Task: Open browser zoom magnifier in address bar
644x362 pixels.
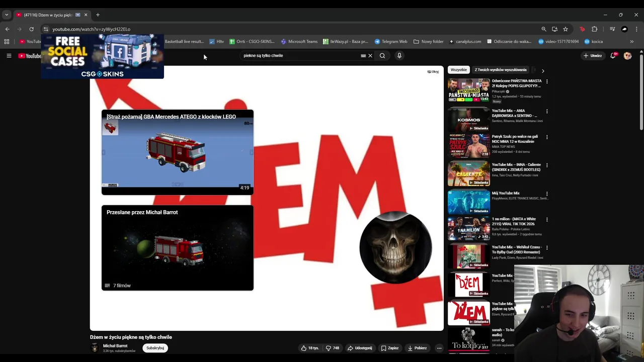Action: pyautogui.click(x=543, y=29)
